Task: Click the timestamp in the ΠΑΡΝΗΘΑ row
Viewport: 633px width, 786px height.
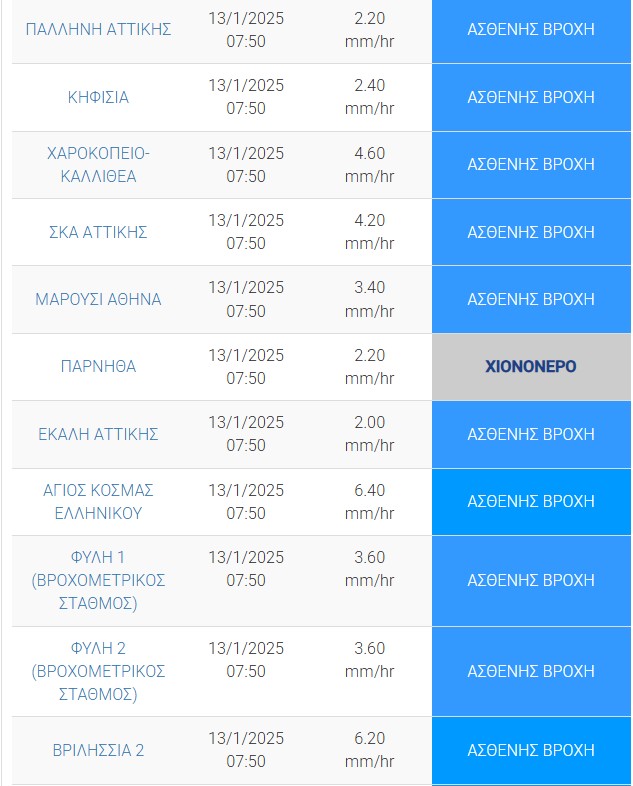Action: pos(246,366)
